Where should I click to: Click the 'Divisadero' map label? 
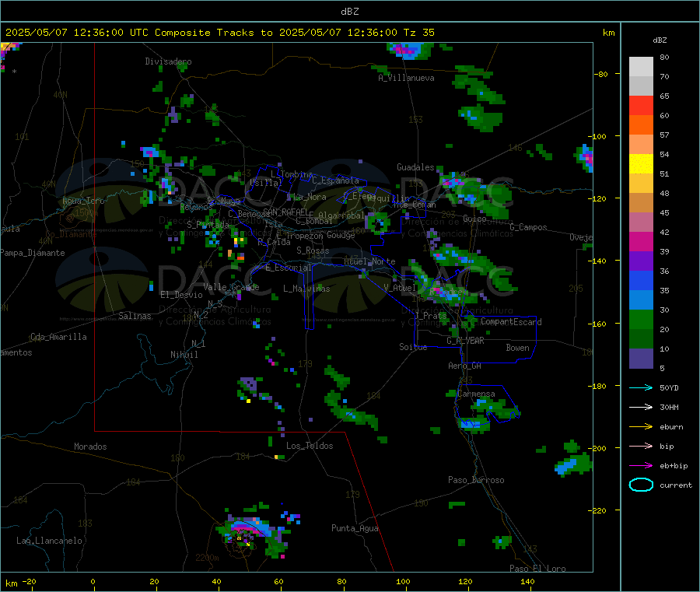coord(168,61)
